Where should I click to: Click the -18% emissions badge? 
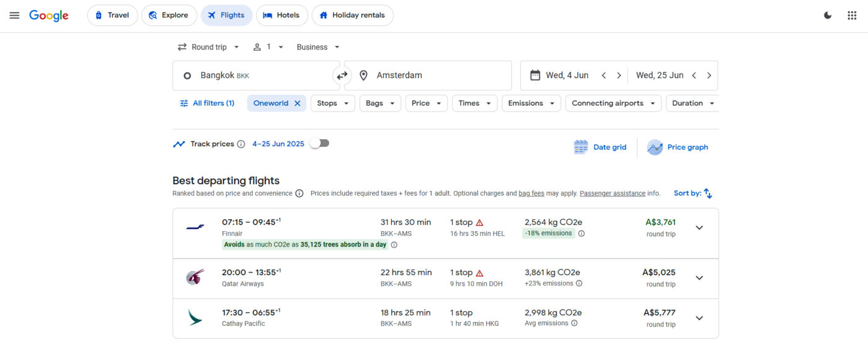tap(549, 234)
